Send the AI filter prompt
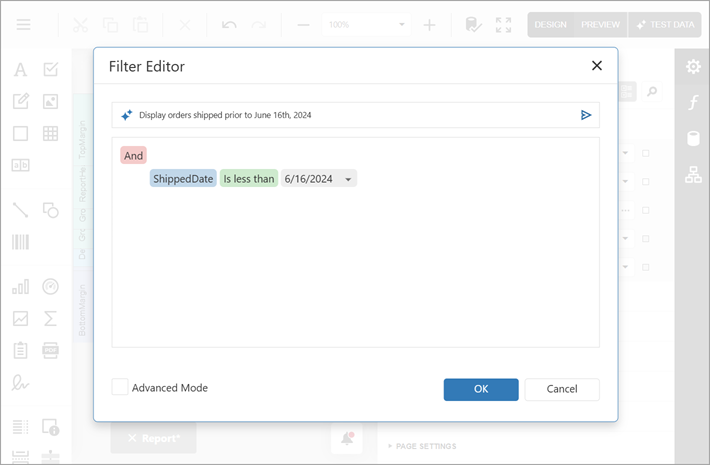This screenshot has height=465, width=710. point(585,115)
